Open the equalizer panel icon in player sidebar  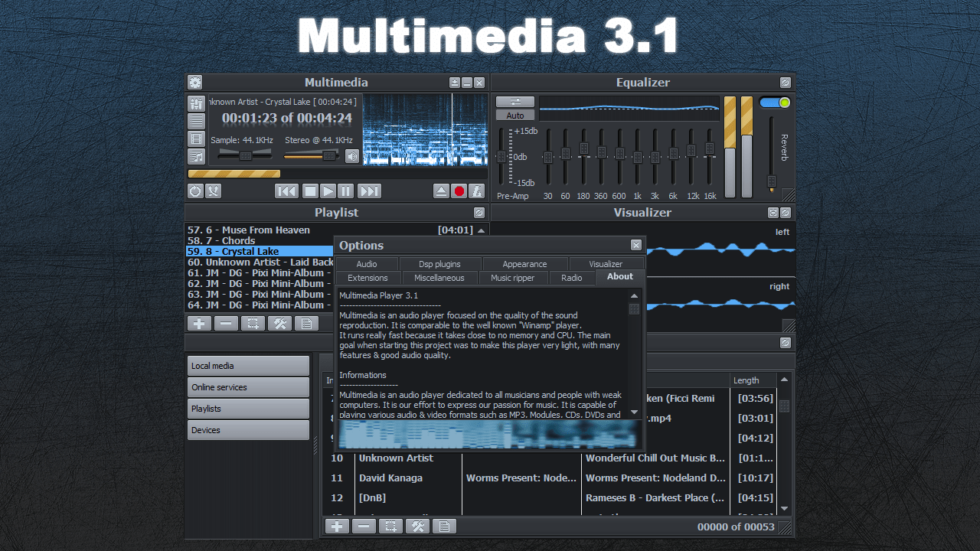pos(197,103)
